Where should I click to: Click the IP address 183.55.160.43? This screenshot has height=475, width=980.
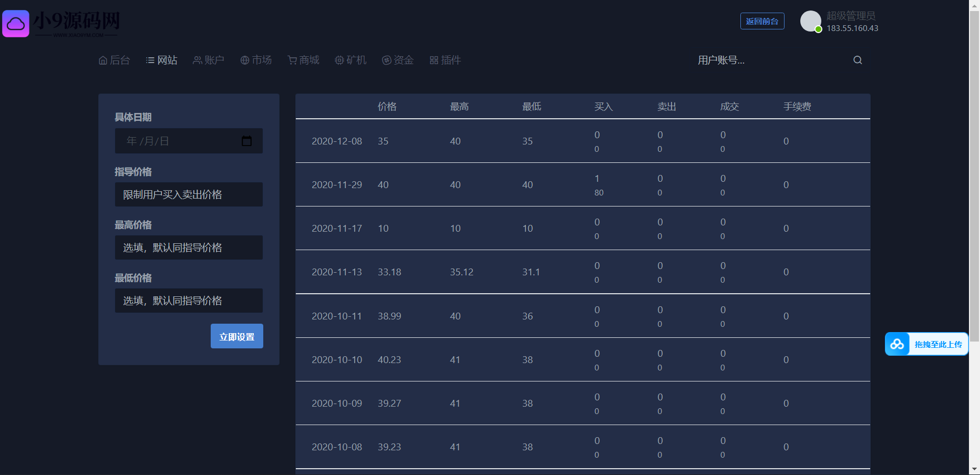(x=852, y=28)
